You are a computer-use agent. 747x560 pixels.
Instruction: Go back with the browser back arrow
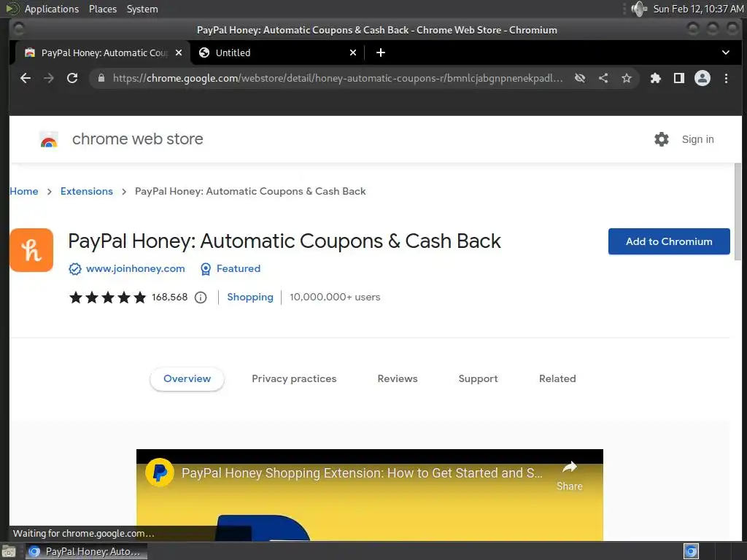pyautogui.click(x=26, y=78)
